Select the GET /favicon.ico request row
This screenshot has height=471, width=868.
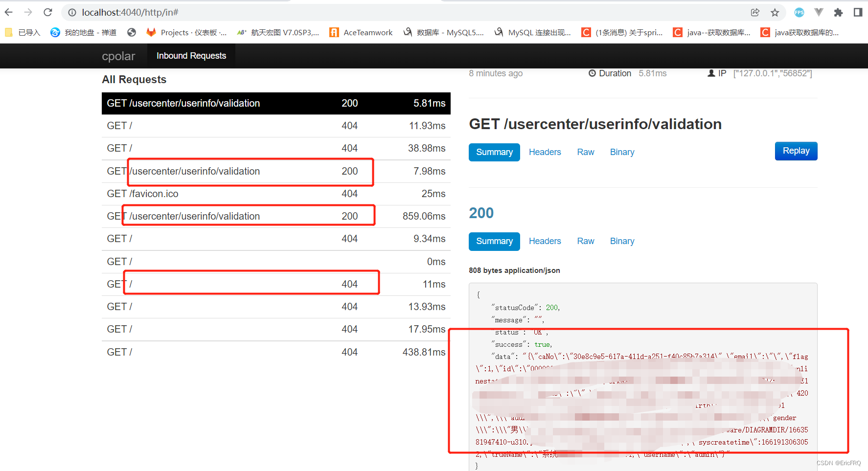pyautogui.click(x=276, y=194)
